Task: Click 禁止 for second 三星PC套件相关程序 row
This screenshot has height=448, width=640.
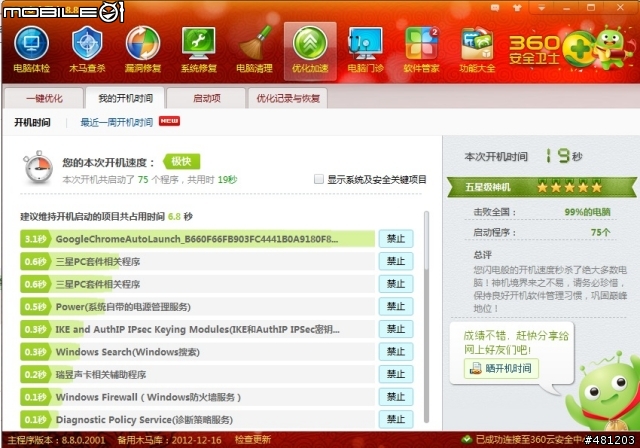Action: tap(396, 284)
